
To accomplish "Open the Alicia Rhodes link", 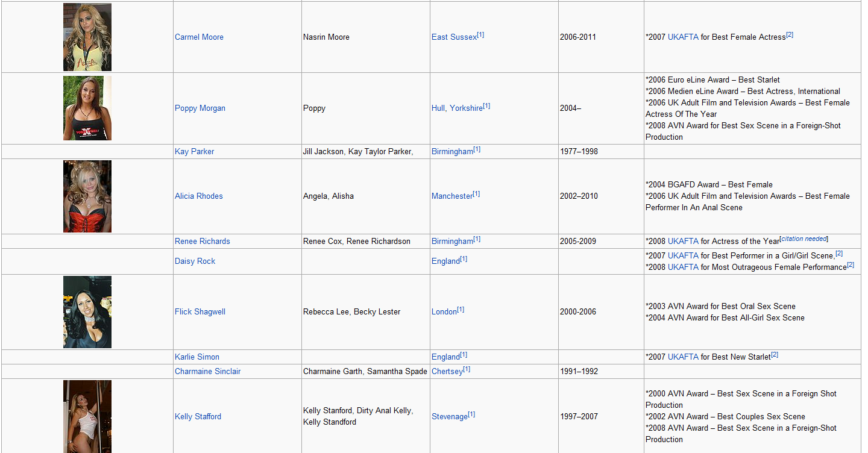I will (198, 196).
